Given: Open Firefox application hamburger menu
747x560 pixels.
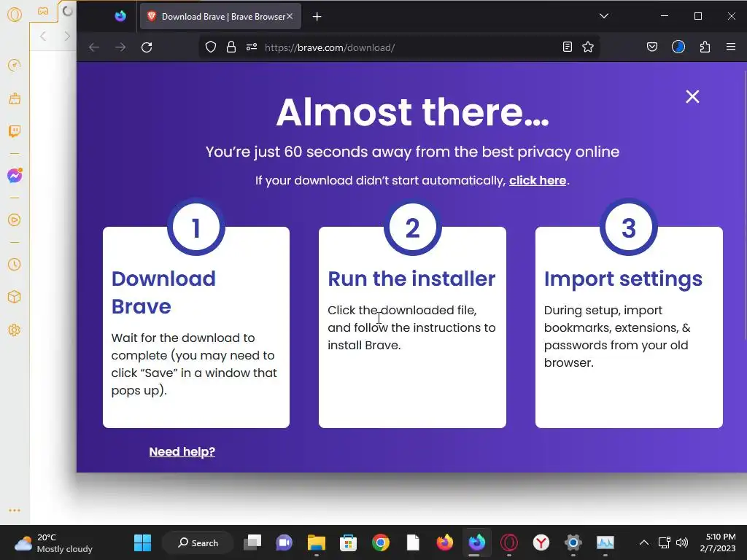Looking at the screenshot, I should point(731,47).
